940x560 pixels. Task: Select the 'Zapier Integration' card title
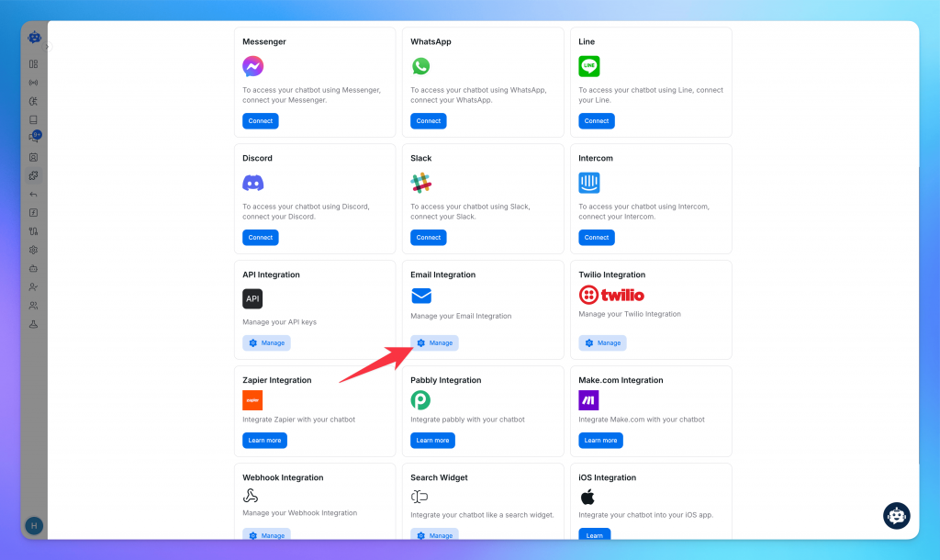[x=277, y=380]
